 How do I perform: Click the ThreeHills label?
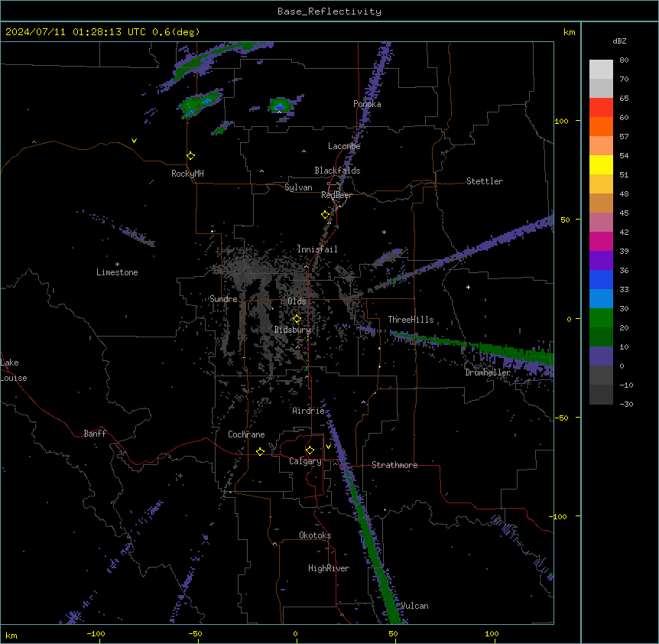411,320
